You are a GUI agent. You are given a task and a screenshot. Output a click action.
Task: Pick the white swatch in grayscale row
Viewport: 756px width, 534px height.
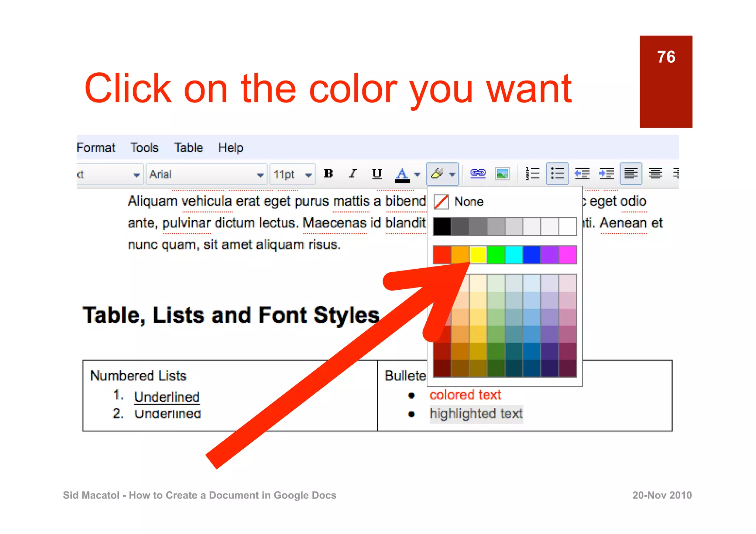568,227
